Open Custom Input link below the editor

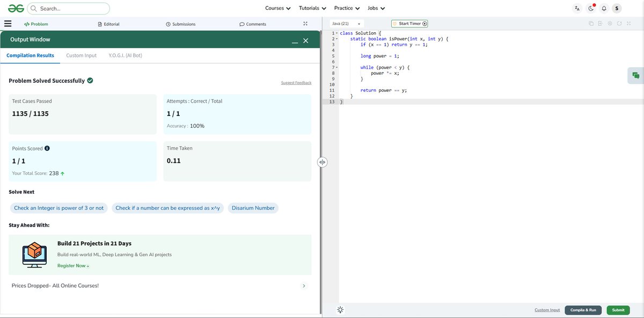click(x=547, y=310)
